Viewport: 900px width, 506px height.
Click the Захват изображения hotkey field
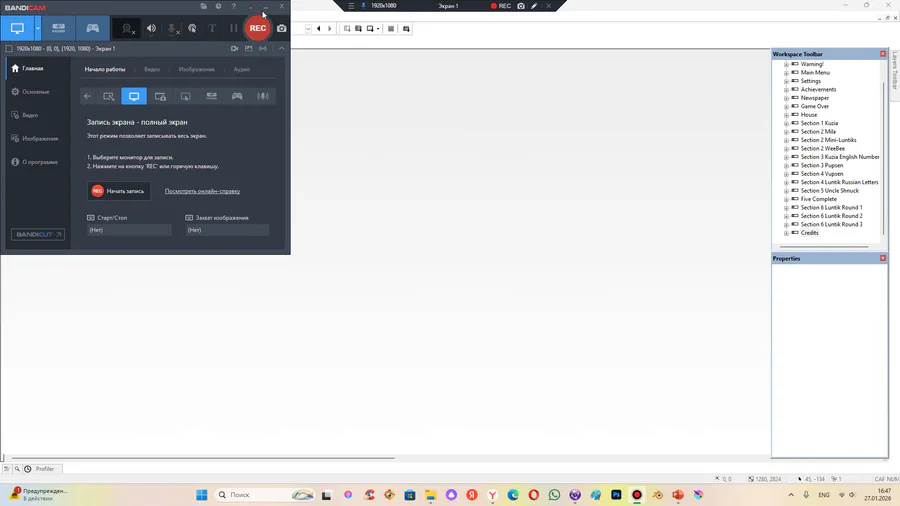(227, 230)
